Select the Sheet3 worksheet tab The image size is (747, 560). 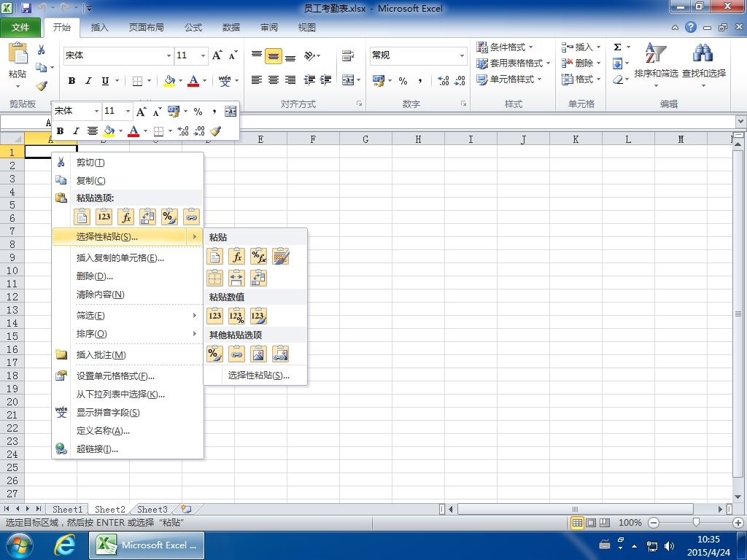pos(152,509)
